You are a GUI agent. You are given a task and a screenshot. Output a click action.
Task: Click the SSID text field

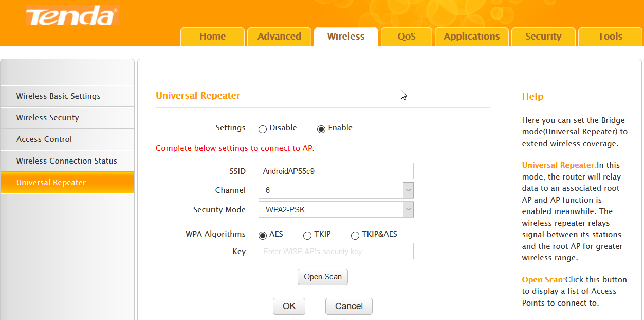pos(336,171)
